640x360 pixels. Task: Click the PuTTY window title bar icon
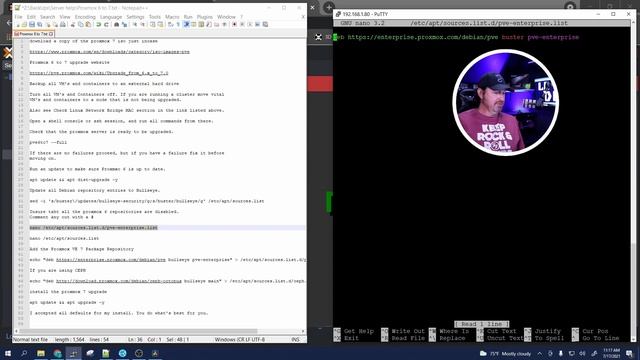[x=338, y=14]
